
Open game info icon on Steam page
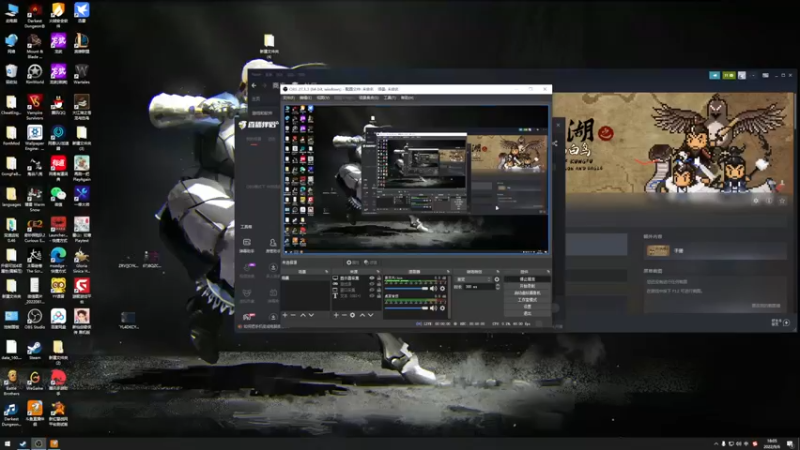[769, 201]
